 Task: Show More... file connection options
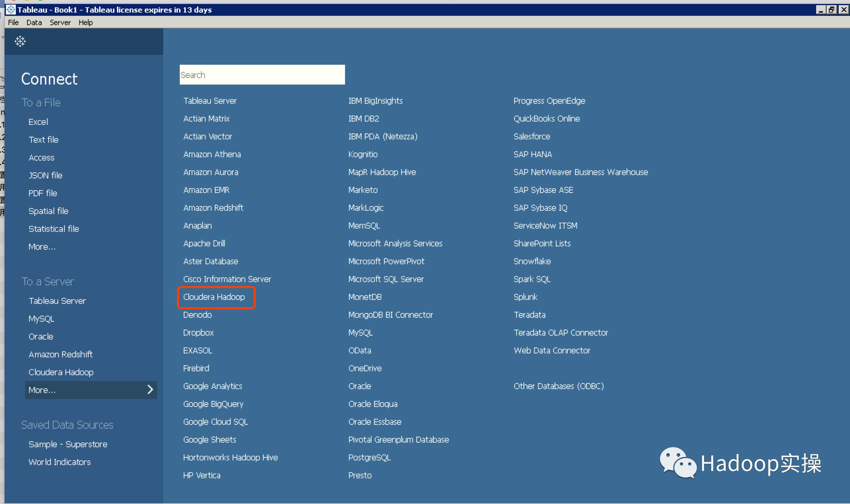pyautogui.click(x=42, y=247)
